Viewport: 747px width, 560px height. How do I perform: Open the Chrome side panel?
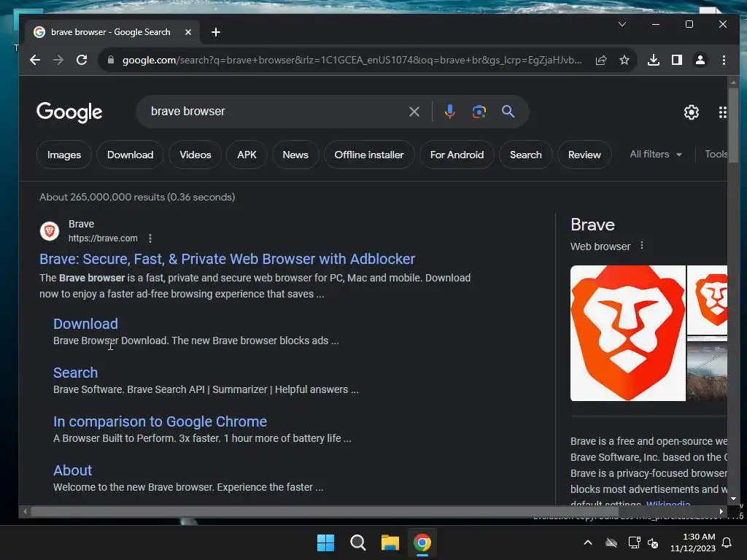(x=676, y=60)
